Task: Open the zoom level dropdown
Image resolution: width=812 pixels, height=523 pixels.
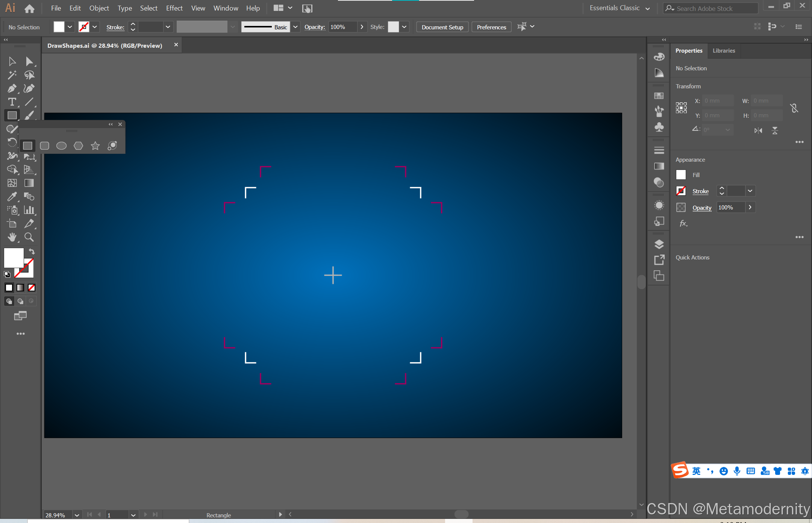Action: (77, 515)
